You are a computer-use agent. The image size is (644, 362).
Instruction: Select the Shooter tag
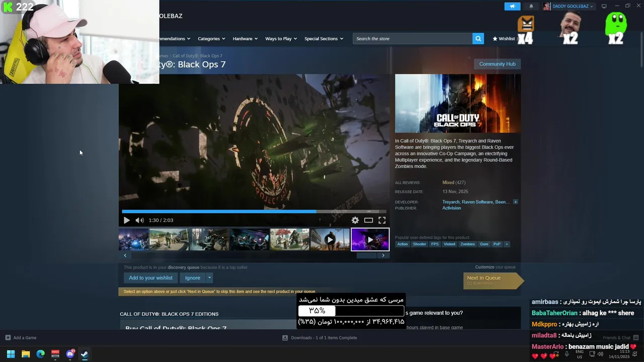pyautogui.click(x=420, y=244)
